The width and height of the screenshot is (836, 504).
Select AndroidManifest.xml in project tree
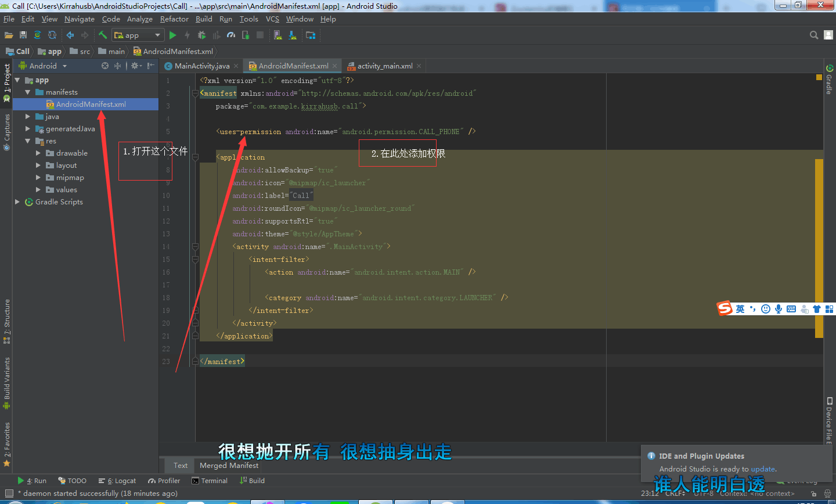pyautogui.click(x=85, y=105)
